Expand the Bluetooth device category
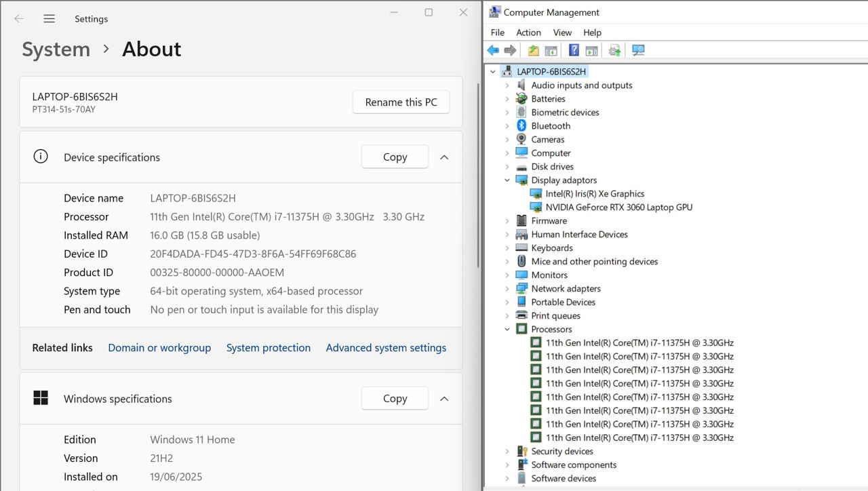Screen dimensions: 868x491 pyautogui.click(x=507, y=125)
